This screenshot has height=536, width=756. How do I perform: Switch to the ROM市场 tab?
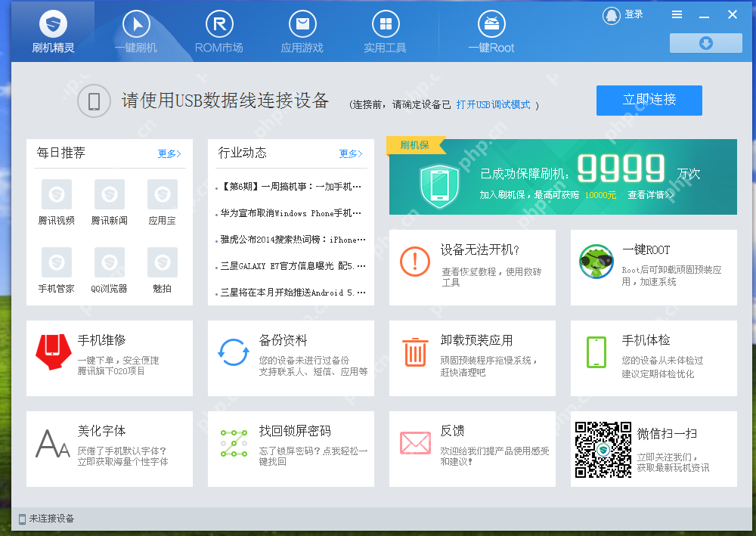[219, 32]
